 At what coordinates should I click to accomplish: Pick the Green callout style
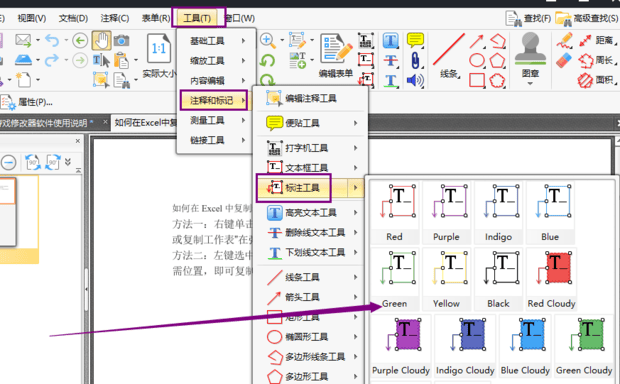click(x=395, y=279)
